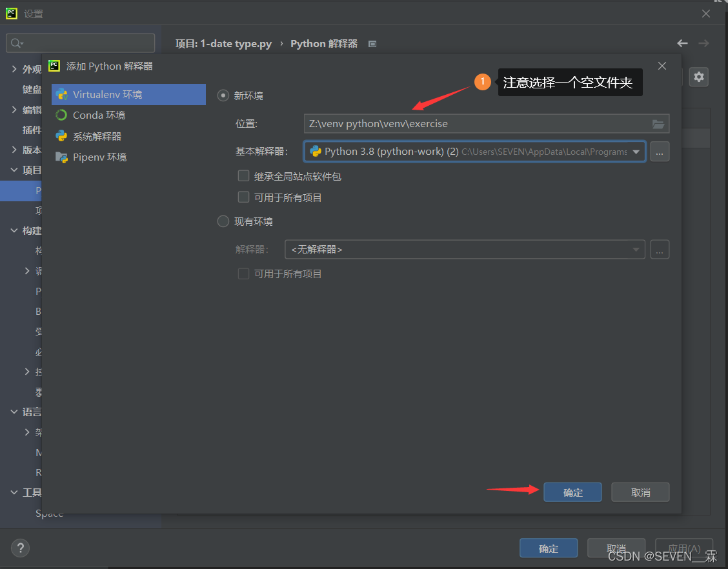Navigate back with the left arrow
The image size is (728, 569).
point(682,43)
